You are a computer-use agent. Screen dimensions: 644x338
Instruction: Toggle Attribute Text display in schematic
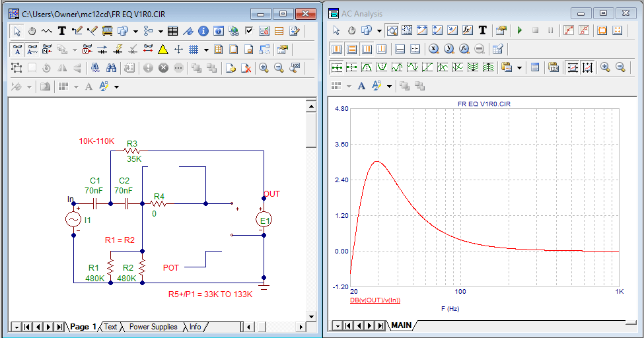pos(17,50)
